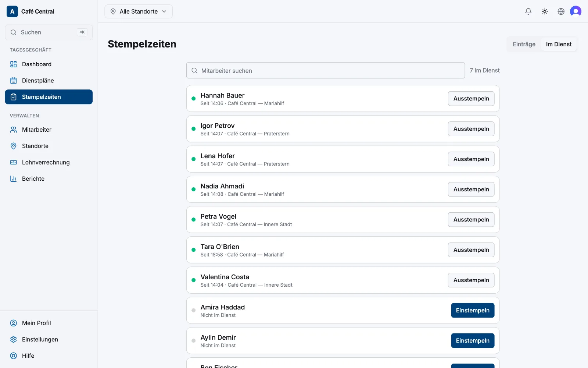Click the Einstellungen gear icon
This screenshot has height=368, width=588.
[x=14, y=339]
